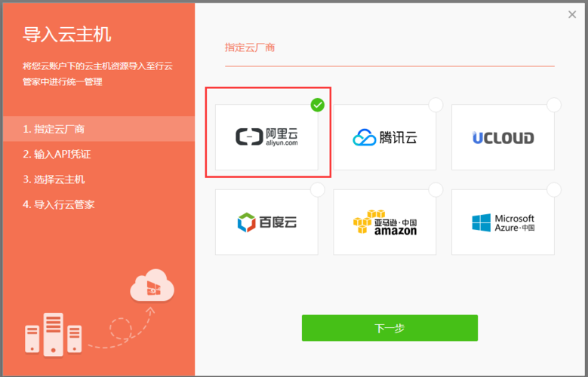Click the cloud upload icon illustration
588x377 pixels.
coord(152,286)
